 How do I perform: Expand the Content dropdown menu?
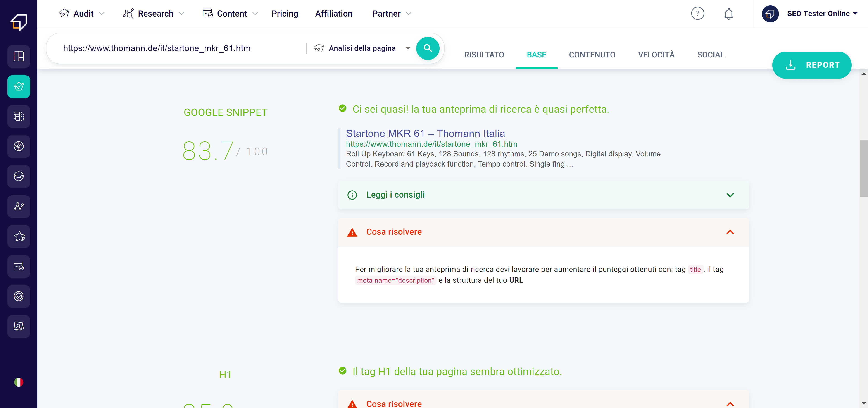255,14
